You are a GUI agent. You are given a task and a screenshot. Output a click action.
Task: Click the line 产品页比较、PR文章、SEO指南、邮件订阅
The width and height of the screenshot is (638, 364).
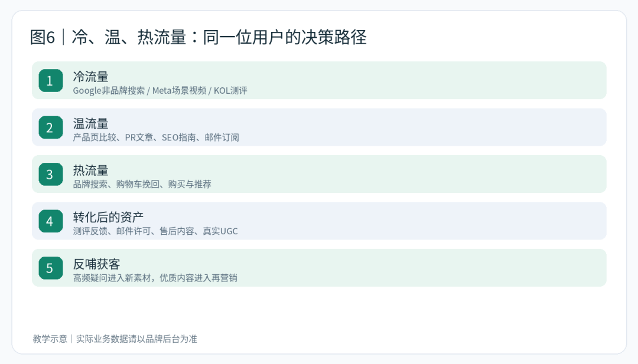tap(156, 137)
